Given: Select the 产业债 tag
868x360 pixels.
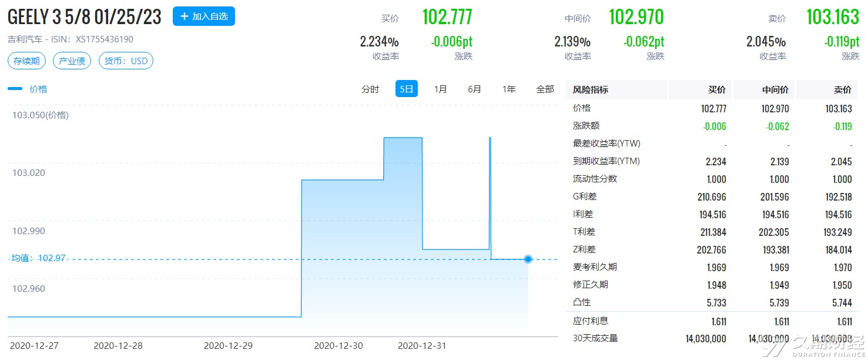Looking at the screenshot, I should (x=72, y=61).
